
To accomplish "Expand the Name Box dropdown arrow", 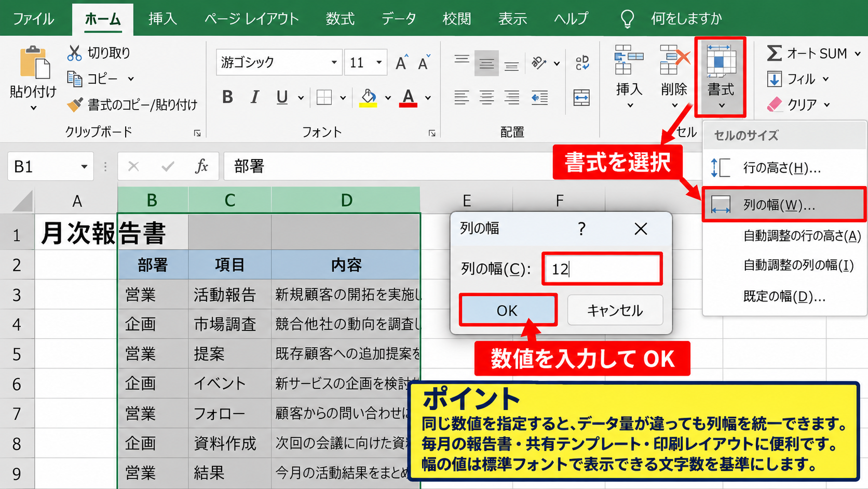I will [x=84, y=167].
